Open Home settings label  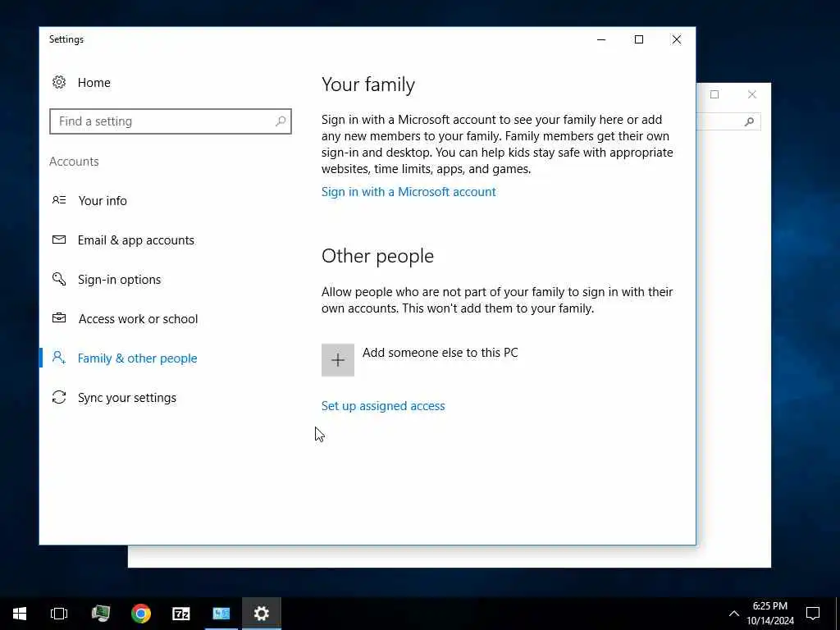click(94, 83)
